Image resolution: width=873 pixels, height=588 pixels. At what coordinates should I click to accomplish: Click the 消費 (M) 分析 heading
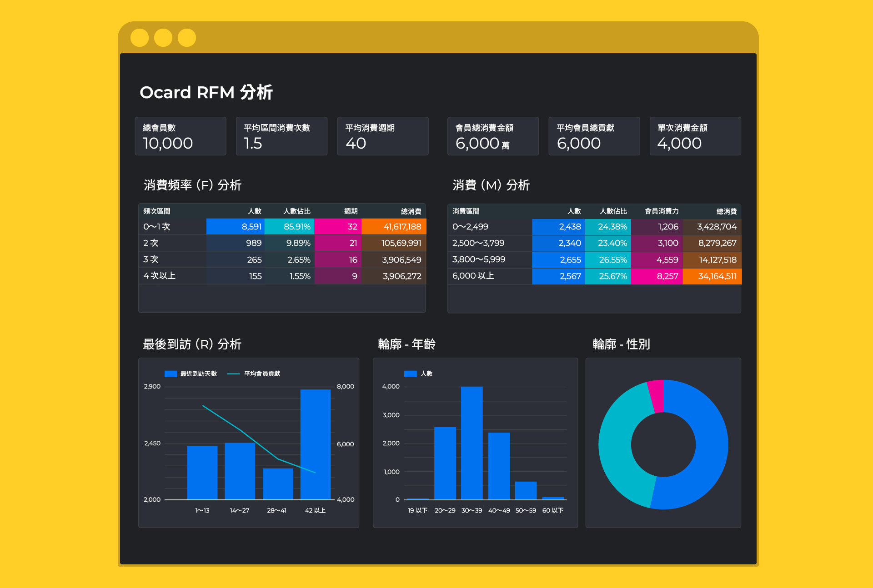491,185
